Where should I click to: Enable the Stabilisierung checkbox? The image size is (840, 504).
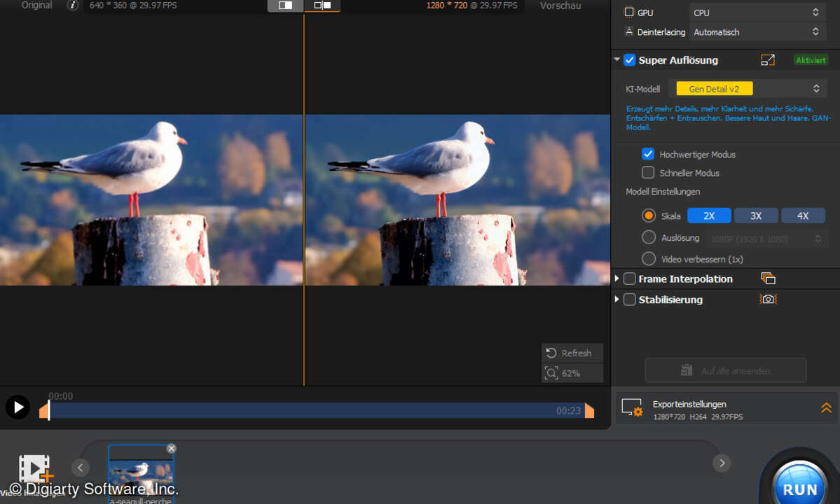(629, 299)
